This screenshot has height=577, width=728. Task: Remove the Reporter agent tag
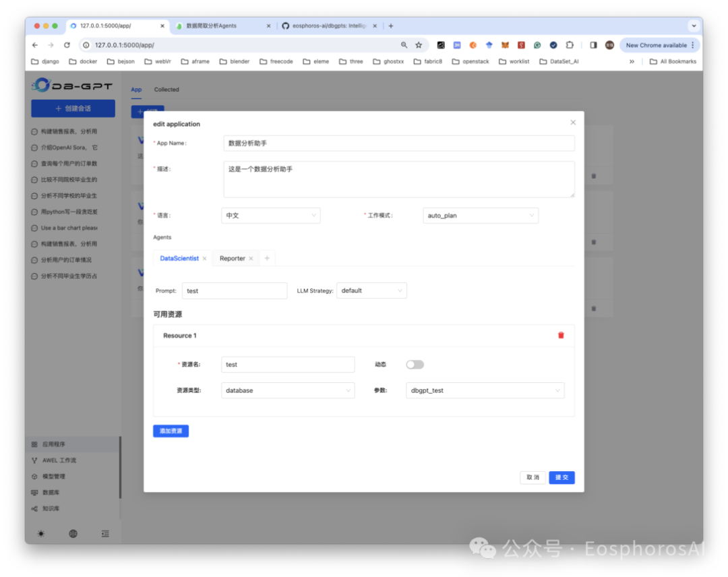point(250,257)
